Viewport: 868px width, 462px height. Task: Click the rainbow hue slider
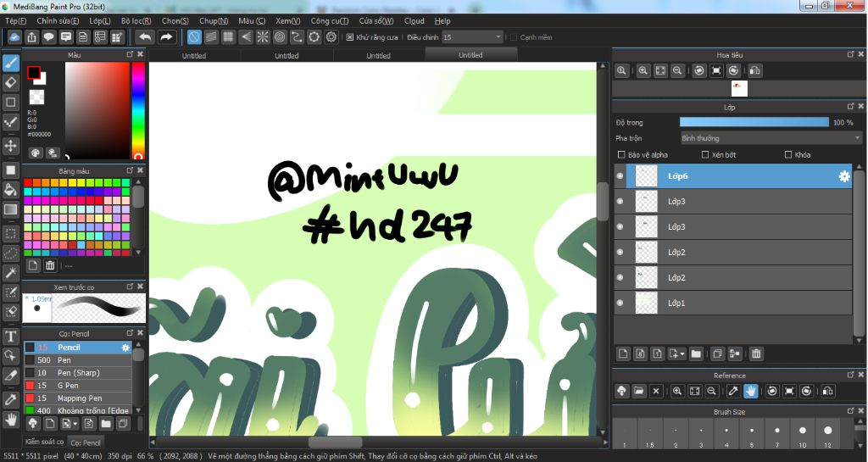click(x=138, y=111)
